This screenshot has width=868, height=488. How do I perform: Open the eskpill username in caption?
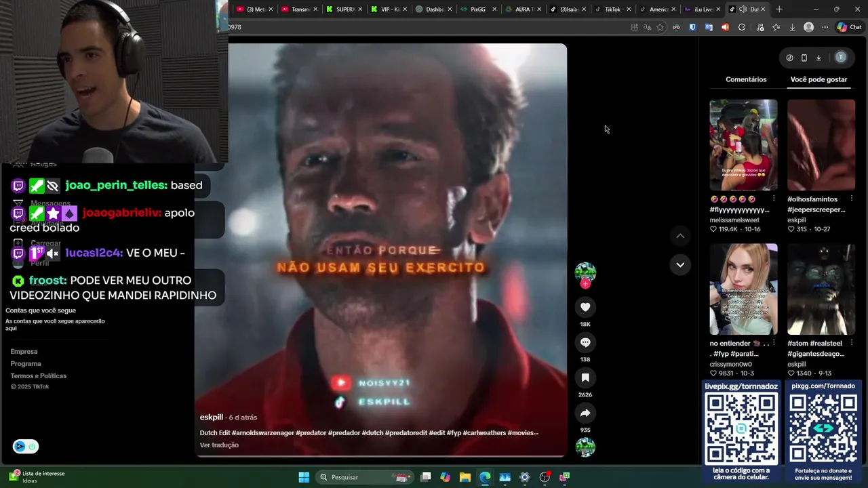[x=212, y=418]
